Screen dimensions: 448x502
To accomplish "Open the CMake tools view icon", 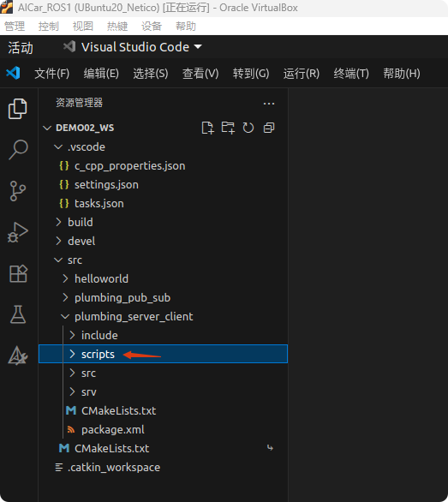I will coord(18,356).
